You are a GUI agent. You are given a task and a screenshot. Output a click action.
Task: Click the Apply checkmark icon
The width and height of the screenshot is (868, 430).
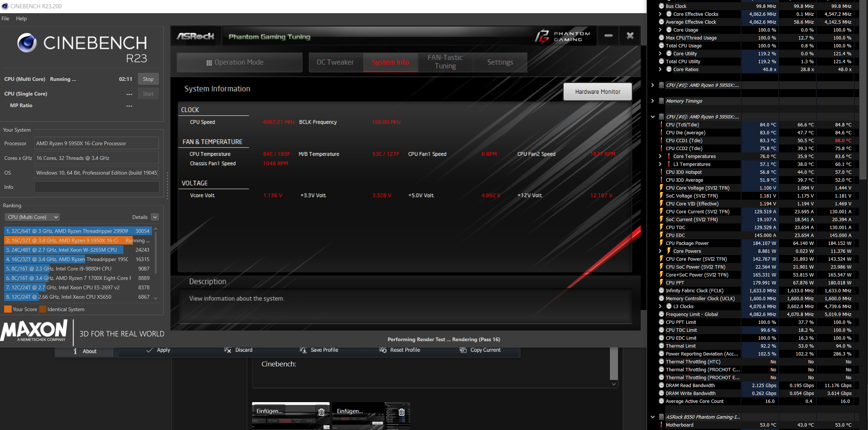[x=149, y=350]
